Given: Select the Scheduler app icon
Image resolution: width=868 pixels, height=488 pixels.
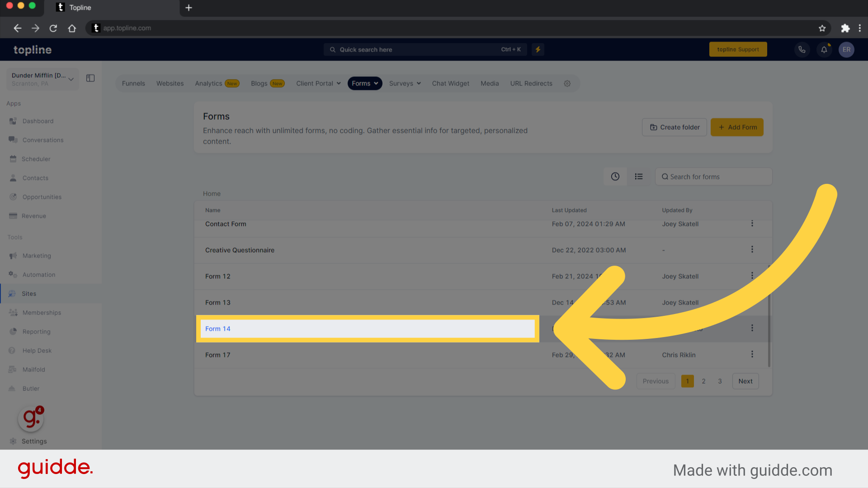Looking at the screenshot, I should (x=13, y=159).
